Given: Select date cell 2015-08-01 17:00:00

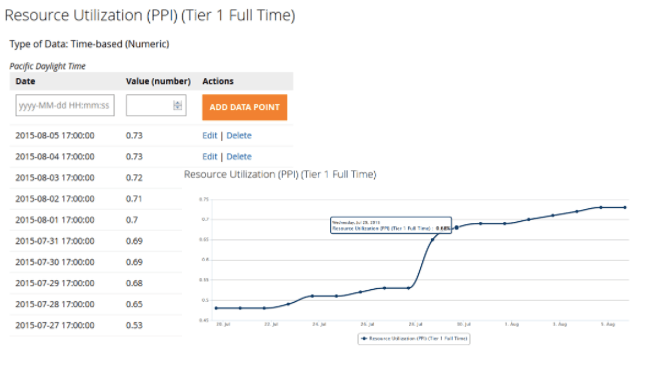Looking at the screenshot, I should [55, 220].
